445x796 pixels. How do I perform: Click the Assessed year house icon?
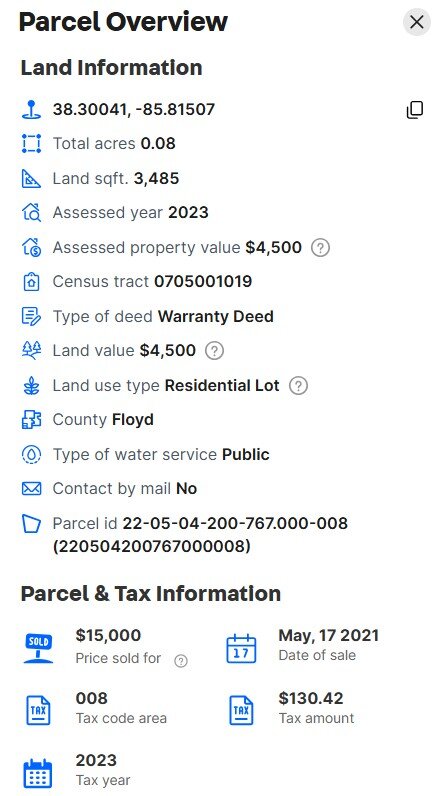point(31,213)
